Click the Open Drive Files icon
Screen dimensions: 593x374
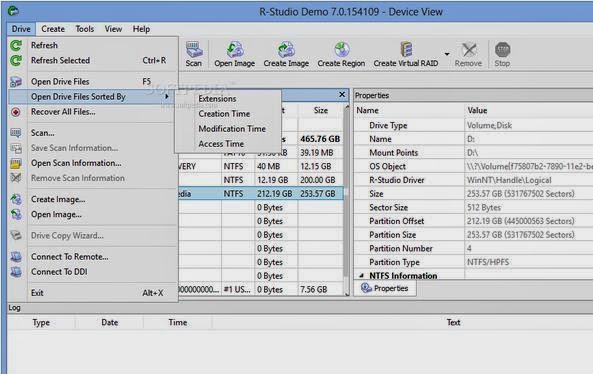pos(16,82)
